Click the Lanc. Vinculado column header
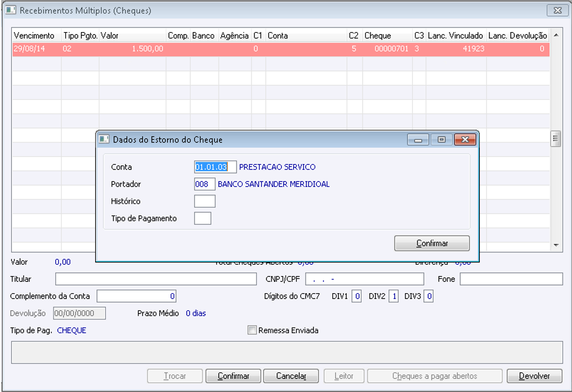 pos(455,36)
